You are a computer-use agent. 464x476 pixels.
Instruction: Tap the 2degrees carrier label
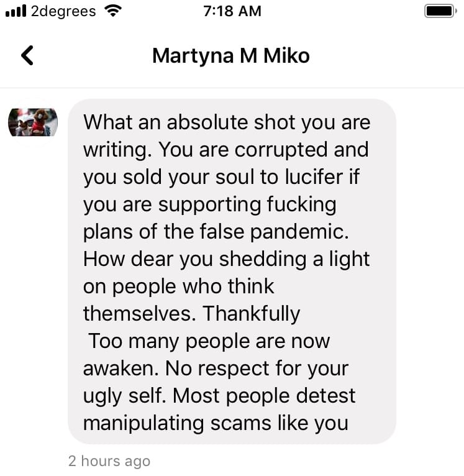pyautogui.click(x=63, y=12)
